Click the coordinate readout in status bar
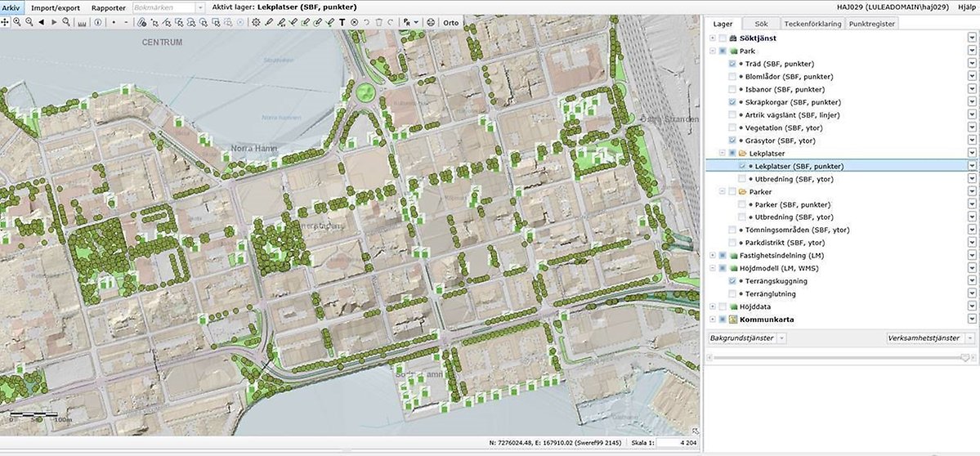 point(557,442)
